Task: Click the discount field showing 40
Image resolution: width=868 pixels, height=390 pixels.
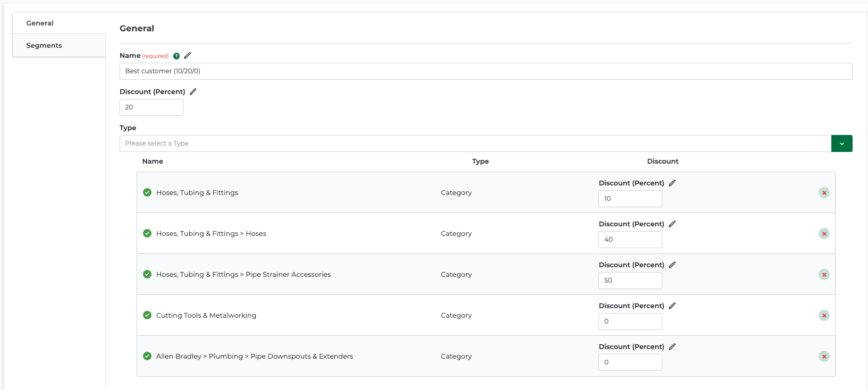Action: [630, 240]
